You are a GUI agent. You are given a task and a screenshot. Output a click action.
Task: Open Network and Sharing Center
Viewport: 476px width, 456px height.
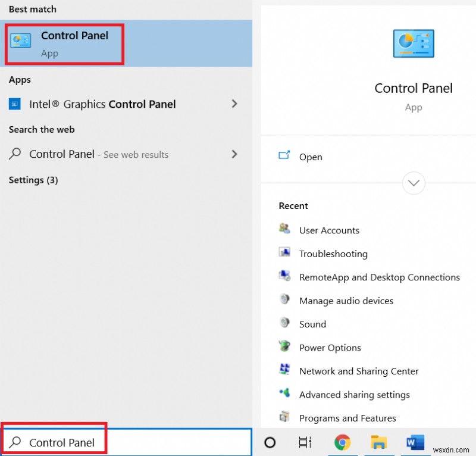(x=359, y=371)
